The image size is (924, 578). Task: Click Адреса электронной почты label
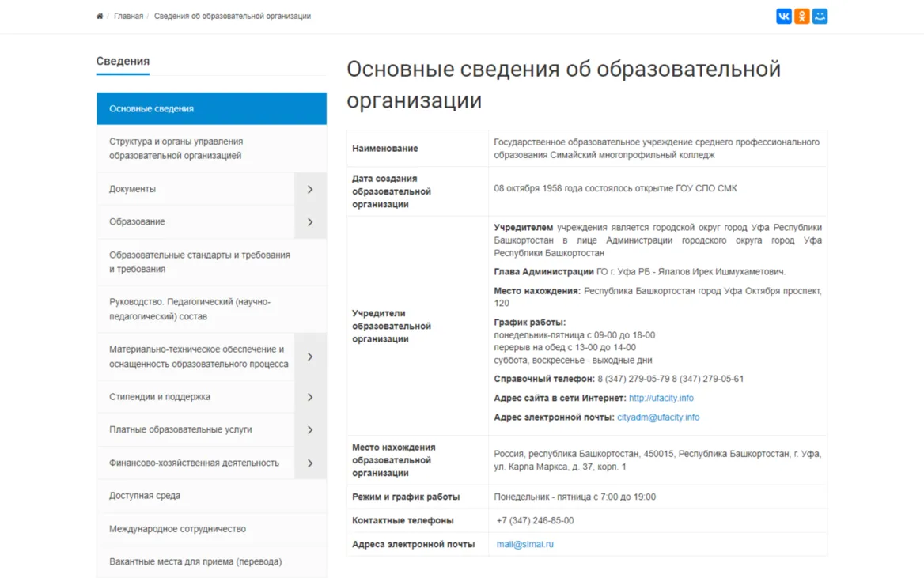414,544
